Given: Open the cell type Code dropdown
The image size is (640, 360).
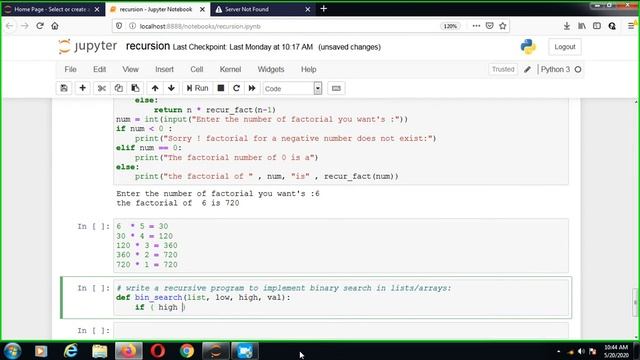Looking at the screenshot, I should pyautogui.click(x=292, y=89).
